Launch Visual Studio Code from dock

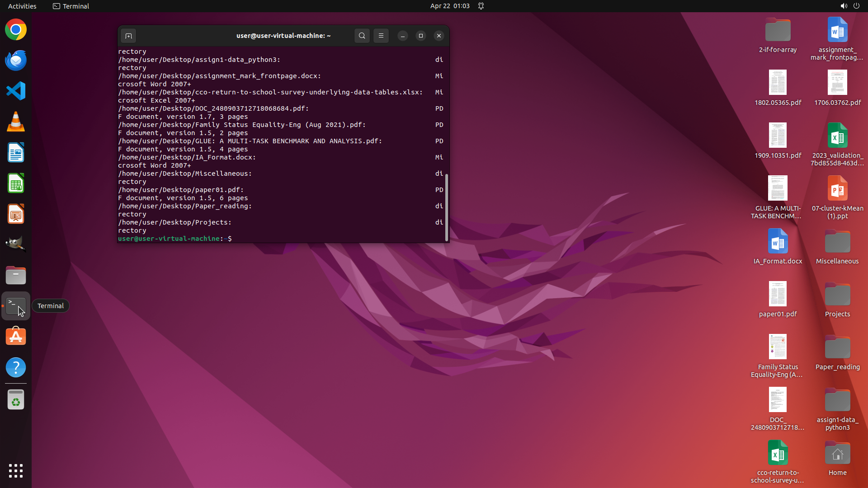[x=16, y=91]
